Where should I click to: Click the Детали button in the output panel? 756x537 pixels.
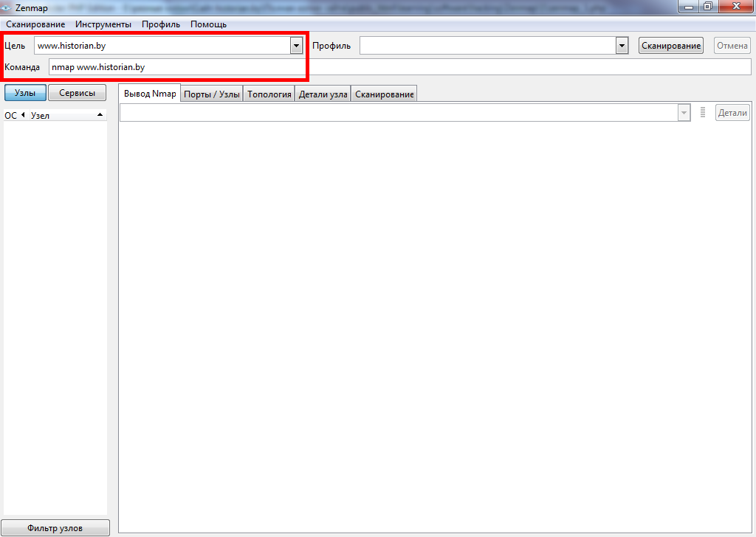tap(732, 113)
